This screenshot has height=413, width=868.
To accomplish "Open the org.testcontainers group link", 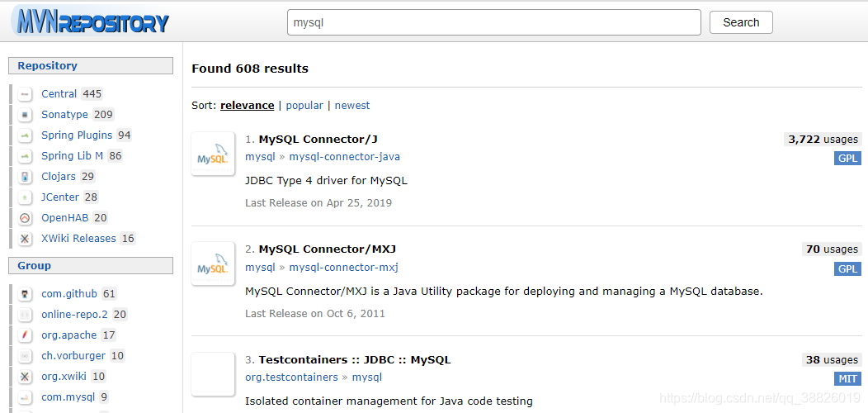I will (291, 377).
